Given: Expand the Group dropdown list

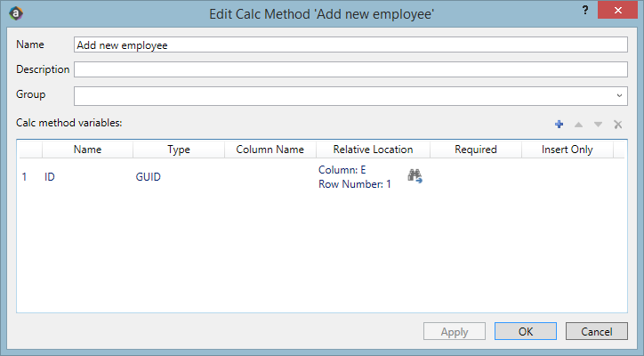Looking at the screenshot, I should [618, 95].
